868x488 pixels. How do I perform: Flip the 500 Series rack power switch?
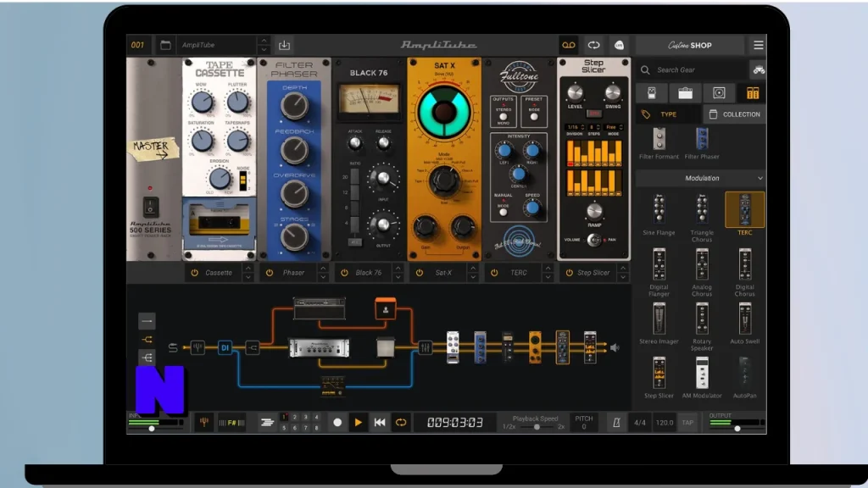click(150, 207)
